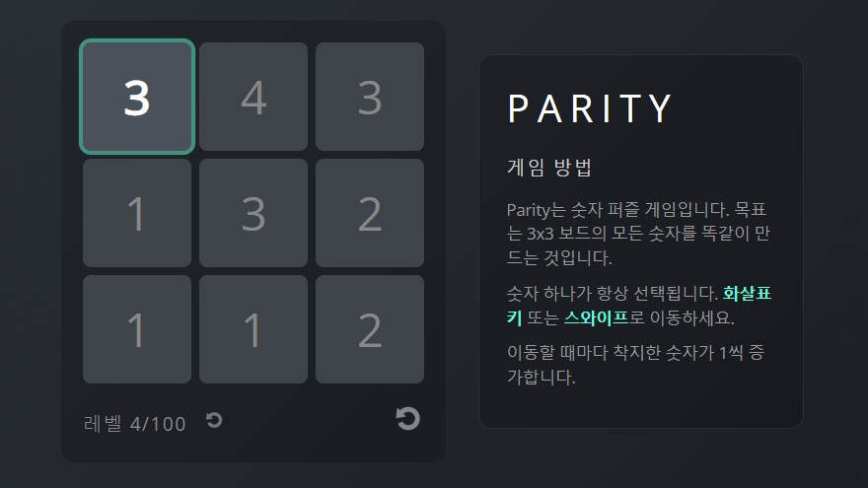
Task: Select the 2 tile in the middle-right cell
Action: point(370,213)
